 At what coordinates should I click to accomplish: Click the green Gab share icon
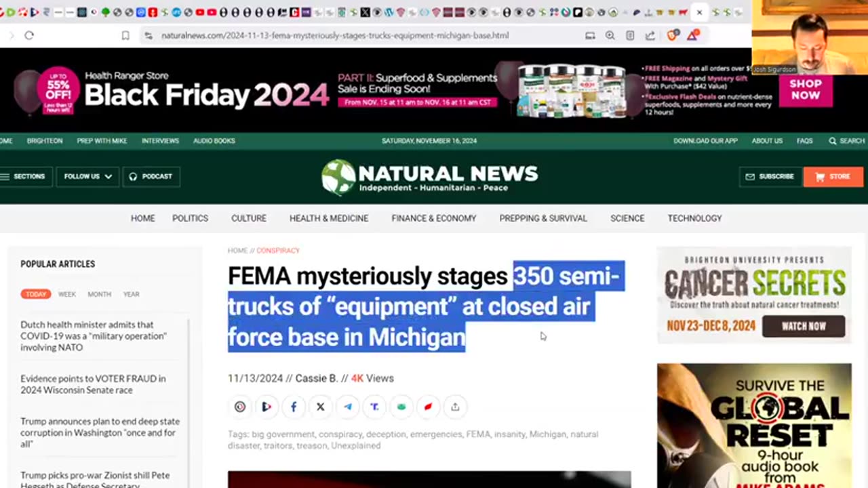click(x=401, y=407)
